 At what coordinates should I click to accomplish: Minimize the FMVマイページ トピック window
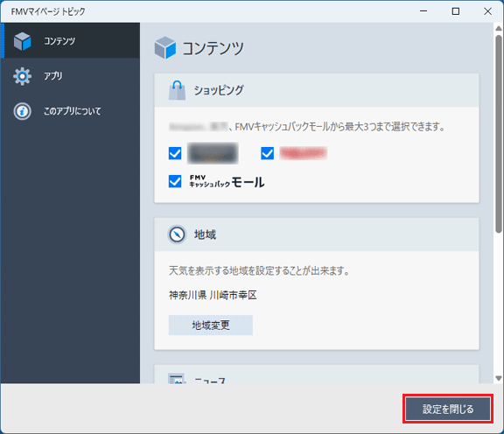coord(423,11)
